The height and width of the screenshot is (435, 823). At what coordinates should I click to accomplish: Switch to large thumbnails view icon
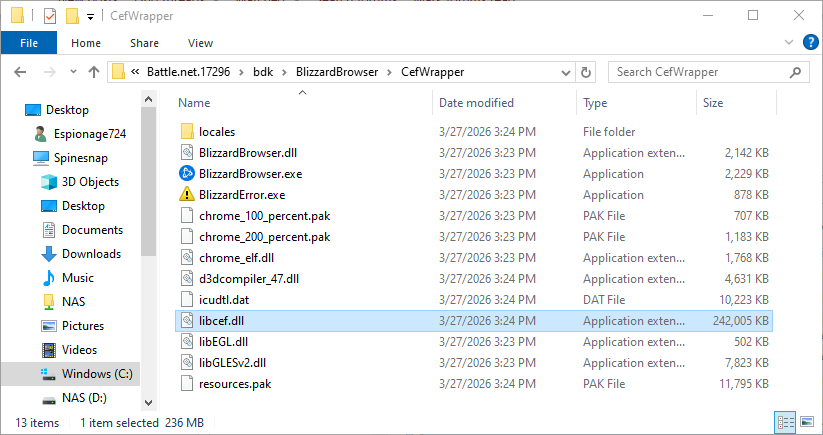click(807, 422)
